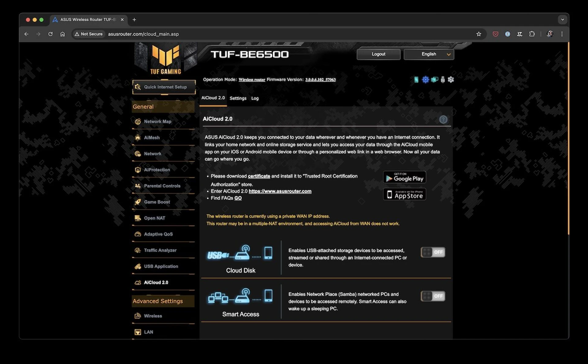Open USB Application in the sidebar
Screen dimensions: 588x364
tap(163, 266)
